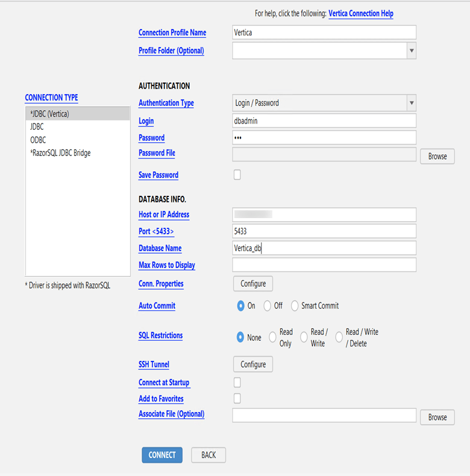
Task: Select plain JDBC connection type
Action: (x=37, y=127)
